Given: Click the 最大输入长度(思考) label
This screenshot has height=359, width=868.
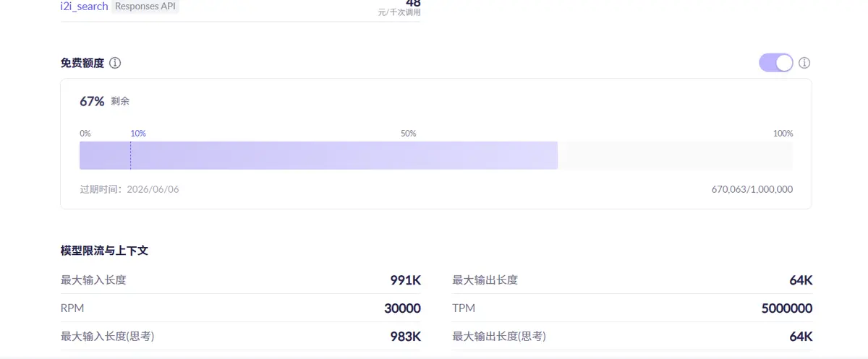Looking at the screenshot, I should click(108, 336).
